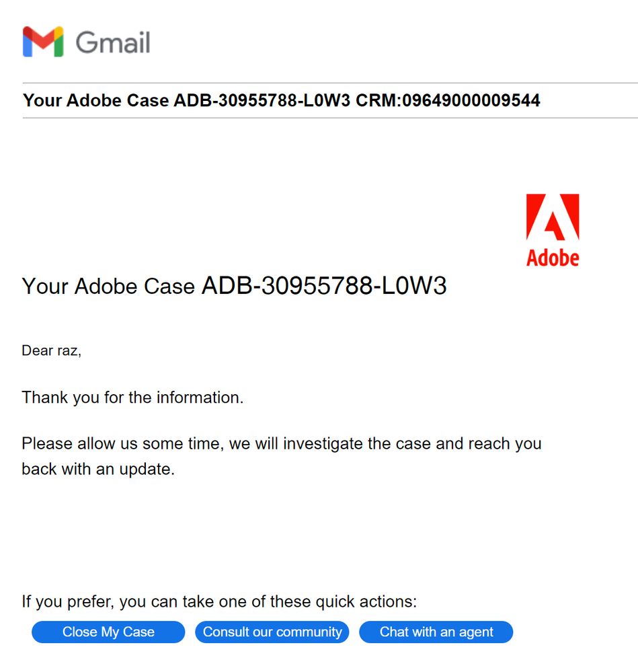Open Consult our community link
The width and height of the screenshot is (638, 672).
point(272,632)
